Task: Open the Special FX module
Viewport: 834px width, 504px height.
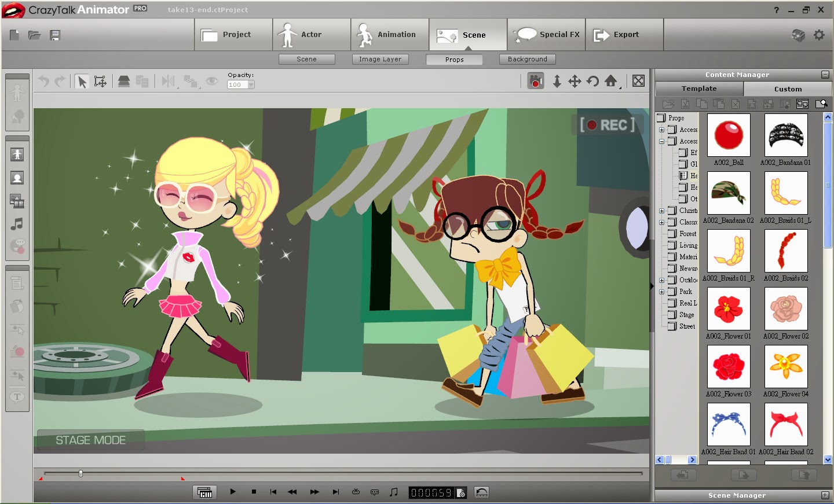Action: click(x=546, y=35)
